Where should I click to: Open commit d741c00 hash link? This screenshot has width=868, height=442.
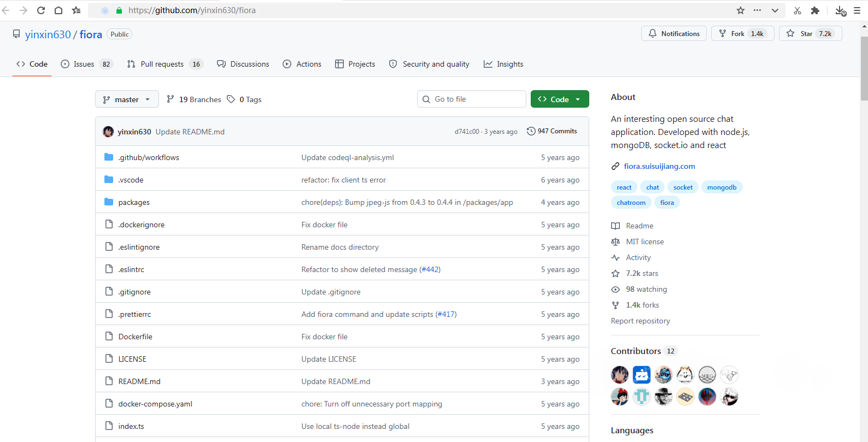(x=467, y=132)
